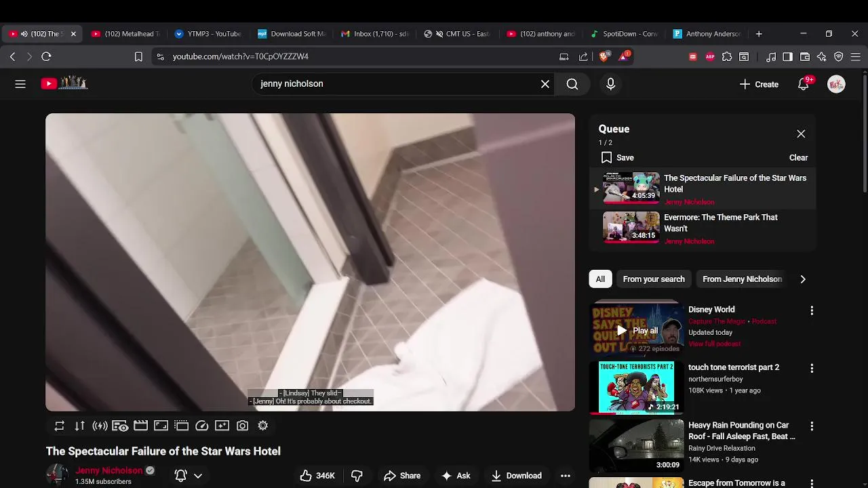Click Jenny Nicholson channel avatar
Image resolution: width=868 pixels, height=488 pixels.
pyautogui.click(x=57, y=475)
